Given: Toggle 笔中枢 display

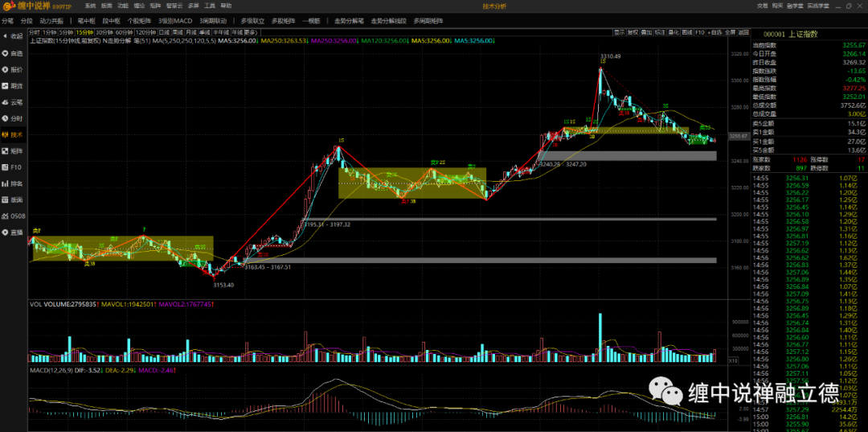Looking at the screenshot, I should pos(86,21).
